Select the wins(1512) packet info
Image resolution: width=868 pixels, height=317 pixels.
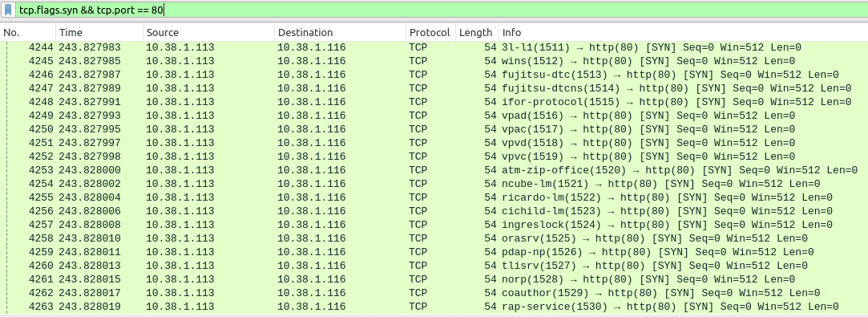[x=648, y=61]
